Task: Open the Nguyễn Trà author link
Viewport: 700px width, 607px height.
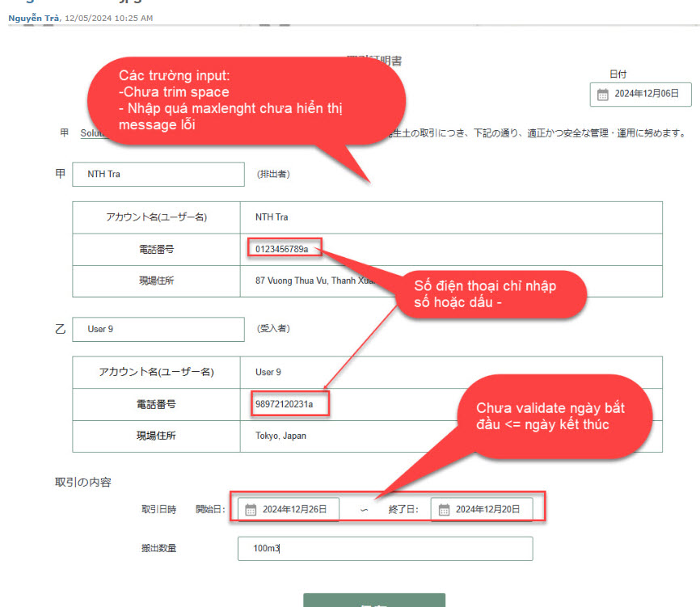Action: click(x=33, y=17)
